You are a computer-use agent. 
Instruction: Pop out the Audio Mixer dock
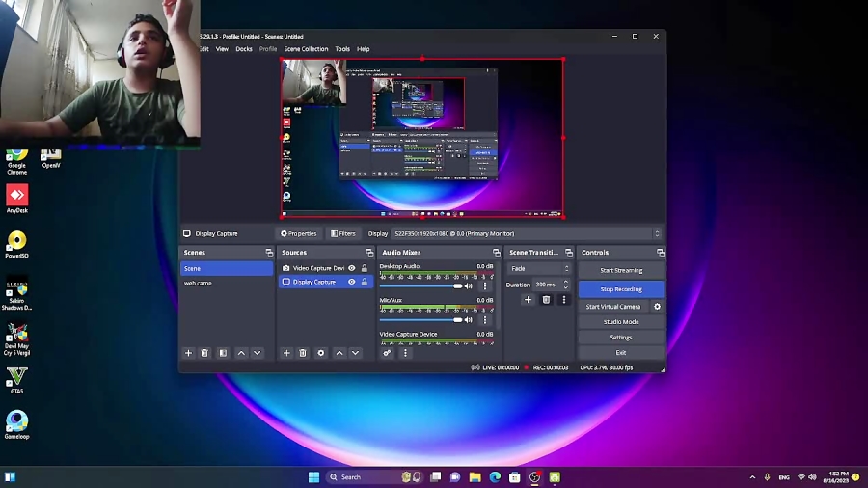tap(497, 253)
